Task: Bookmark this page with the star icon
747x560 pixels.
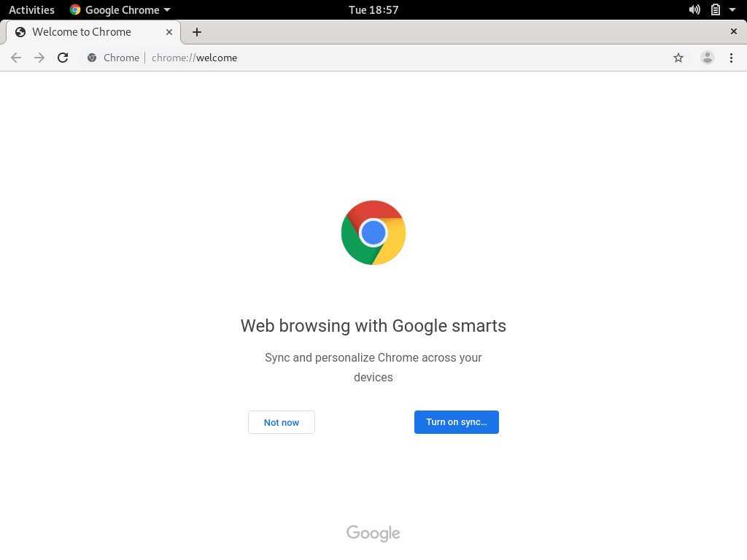Action: 678,58
